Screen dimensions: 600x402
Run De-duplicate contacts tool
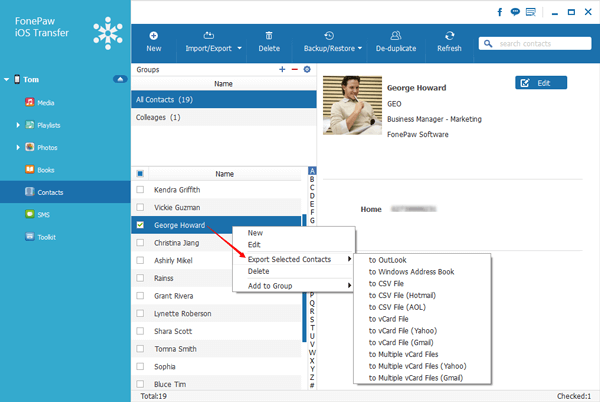point(396,42)
